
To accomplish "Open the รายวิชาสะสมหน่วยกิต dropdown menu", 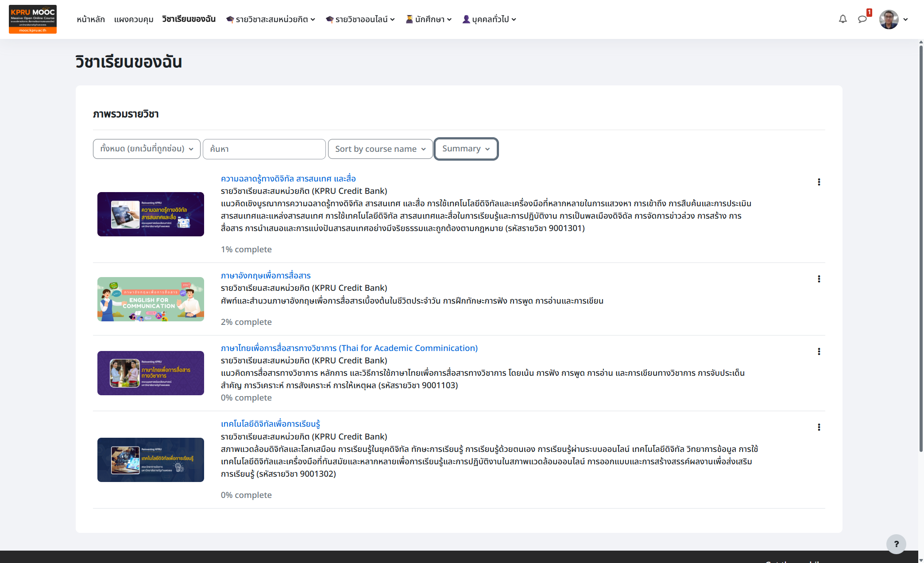I will pos(271,19).
